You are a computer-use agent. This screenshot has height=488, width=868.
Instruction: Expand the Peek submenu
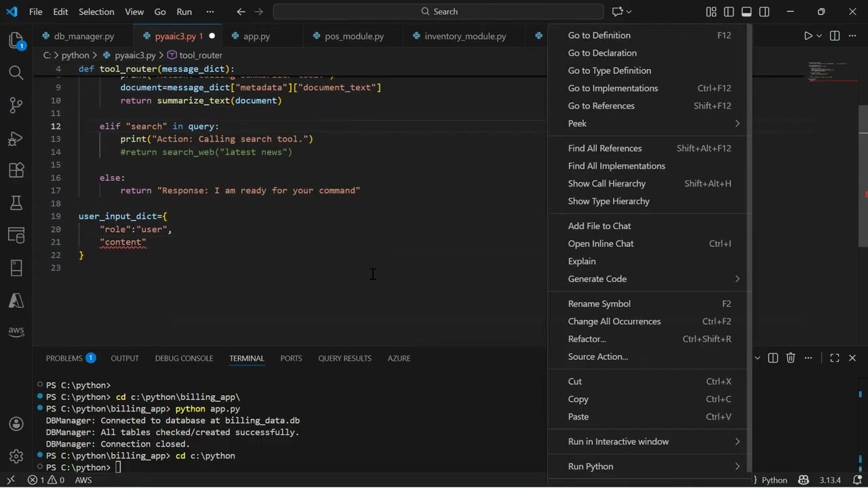pos(650,123)
